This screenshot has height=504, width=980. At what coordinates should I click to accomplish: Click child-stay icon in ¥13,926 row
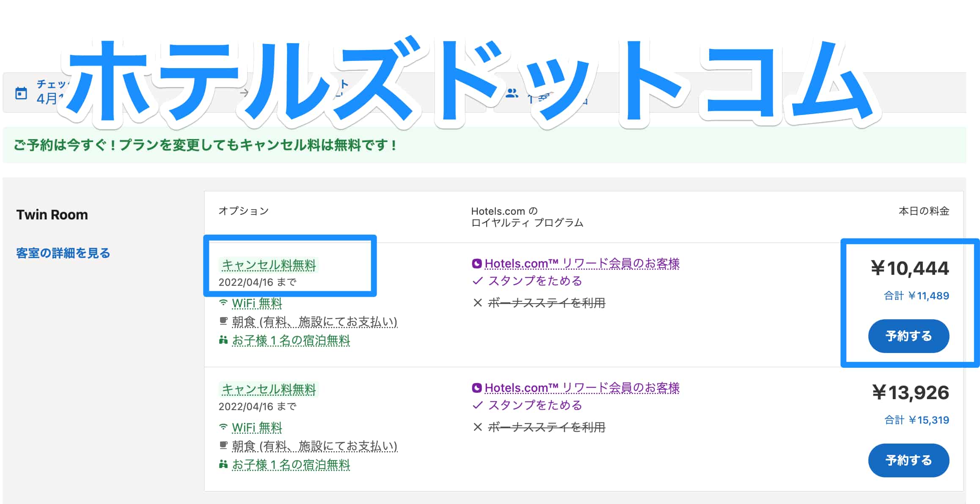point(223,464)
